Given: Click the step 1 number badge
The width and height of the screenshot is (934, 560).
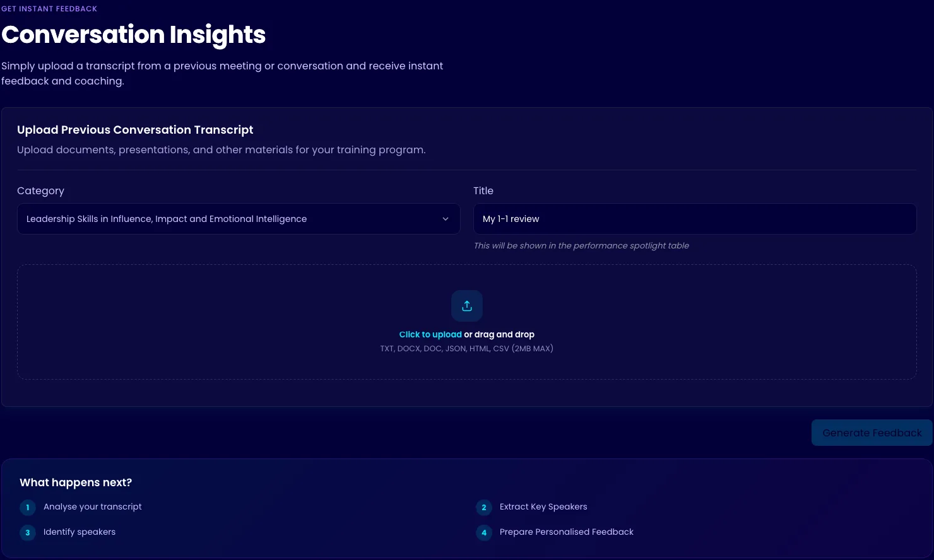Looking at the screenshot, I should point(28,507).
